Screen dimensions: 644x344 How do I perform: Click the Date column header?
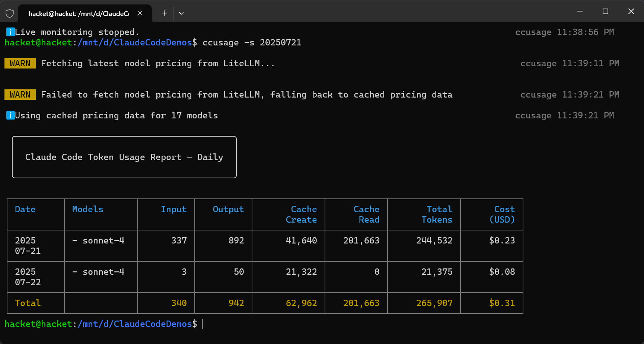[x=25, y=209]
